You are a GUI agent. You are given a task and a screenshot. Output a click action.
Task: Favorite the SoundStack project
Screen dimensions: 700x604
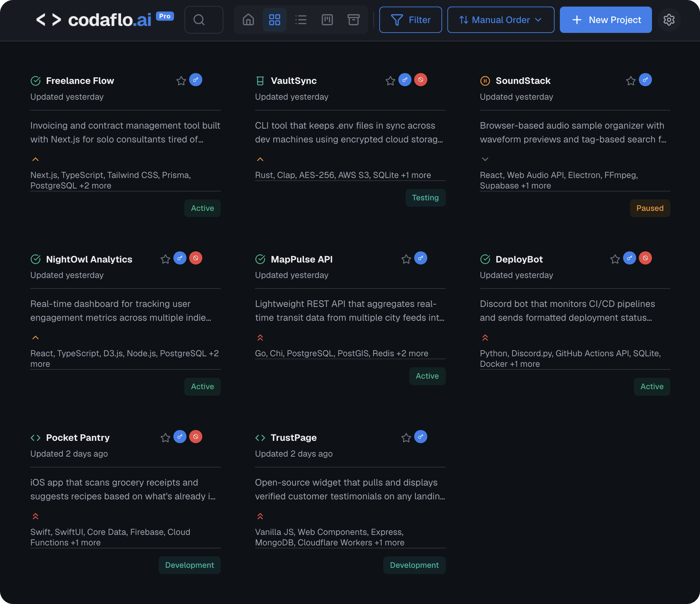tap(630, 80)
